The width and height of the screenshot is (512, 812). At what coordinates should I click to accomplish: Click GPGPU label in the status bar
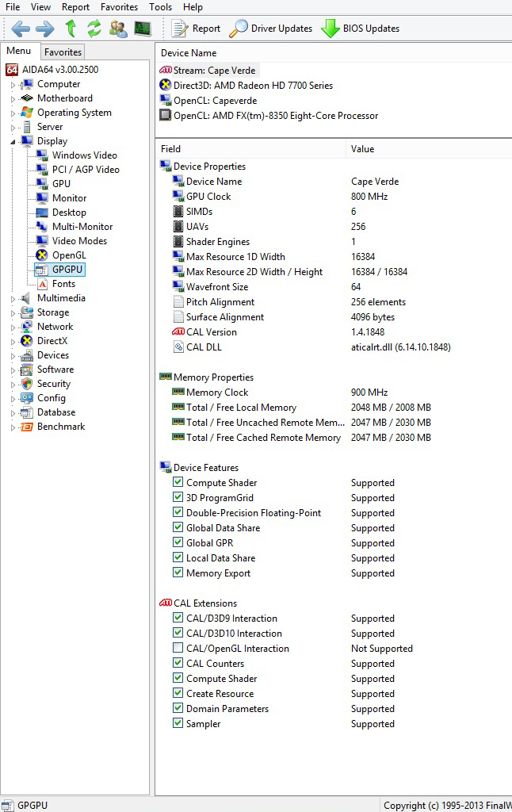pos(32,806)
